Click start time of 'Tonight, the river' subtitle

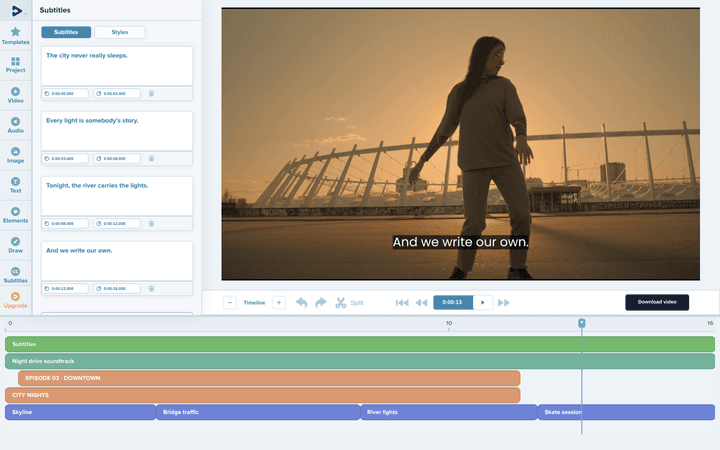(x=65, y=224)
